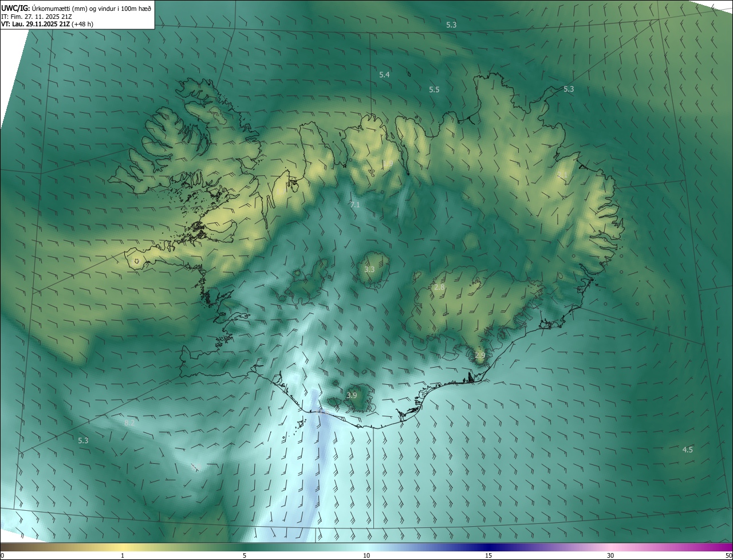Screen dimensions: 733x560
Task: Click the "UWC/IG:" source label
Action: coord(15,8)
